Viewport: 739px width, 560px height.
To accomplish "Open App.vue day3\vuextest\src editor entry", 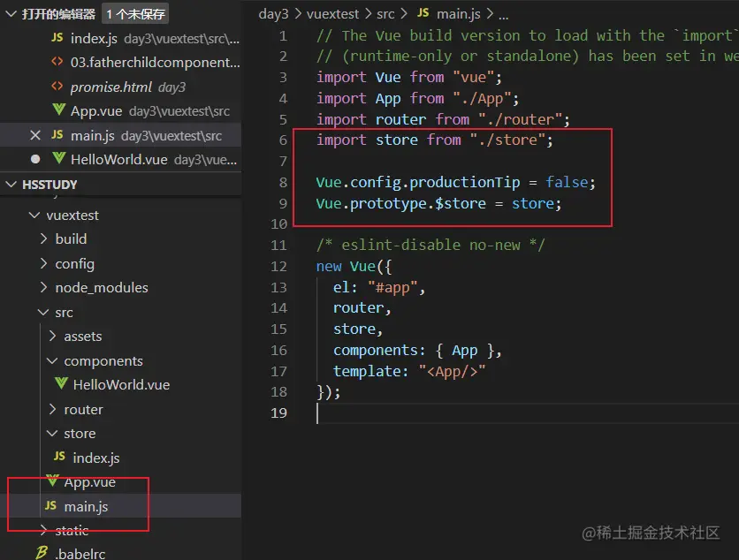I will click(x=120, y=111).
